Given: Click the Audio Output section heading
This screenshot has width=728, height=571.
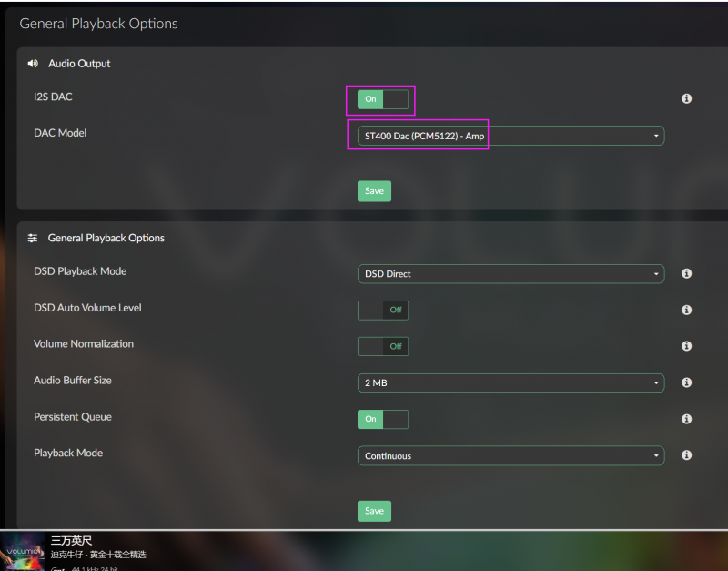Looking at the screenshot, I should (x=79, y=63).
